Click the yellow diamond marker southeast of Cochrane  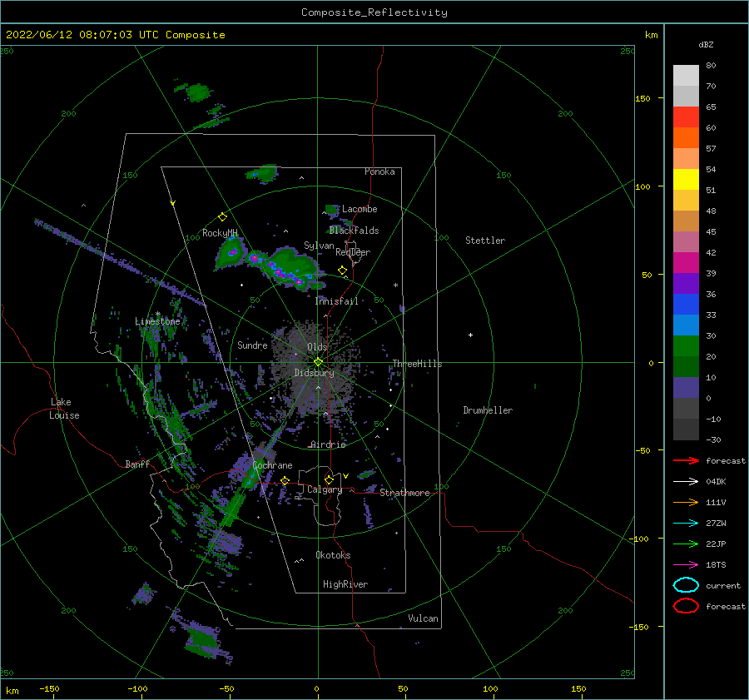tap(285, 481)
